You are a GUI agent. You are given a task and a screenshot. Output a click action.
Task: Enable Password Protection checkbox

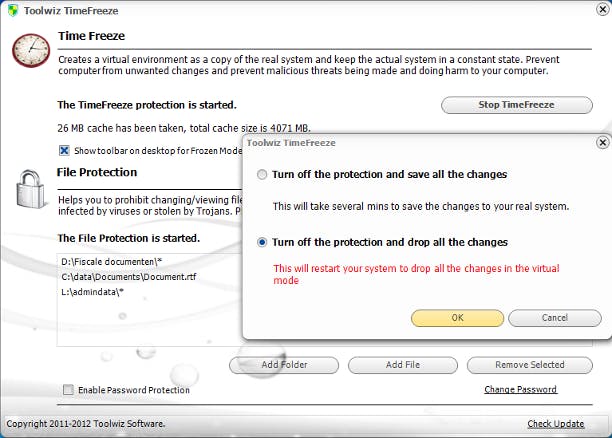pos(68,390)
